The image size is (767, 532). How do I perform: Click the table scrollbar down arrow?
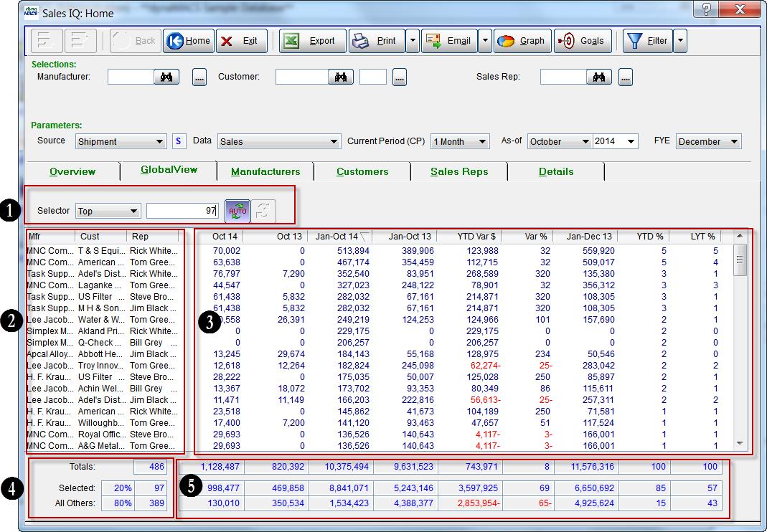pos(740,444)
